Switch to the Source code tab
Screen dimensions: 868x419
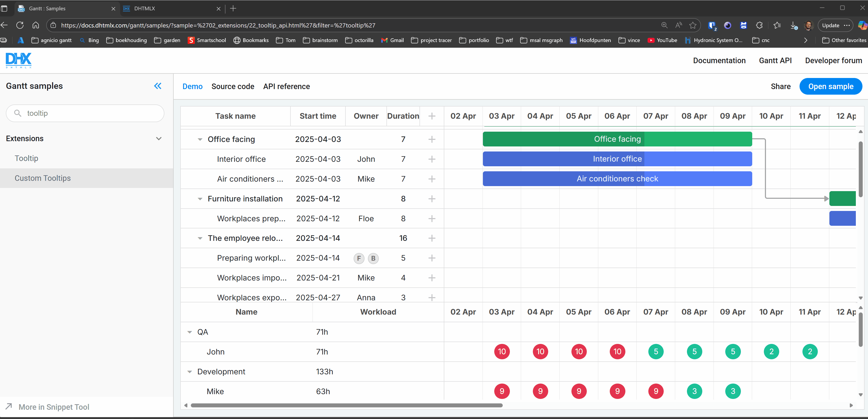233,86
